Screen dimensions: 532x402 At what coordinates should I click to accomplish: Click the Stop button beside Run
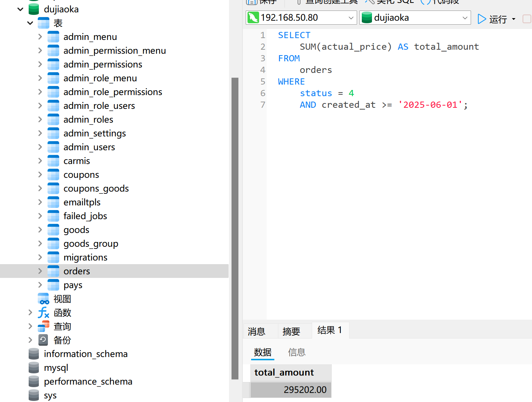pyautogui.click(x=527, y=19)
